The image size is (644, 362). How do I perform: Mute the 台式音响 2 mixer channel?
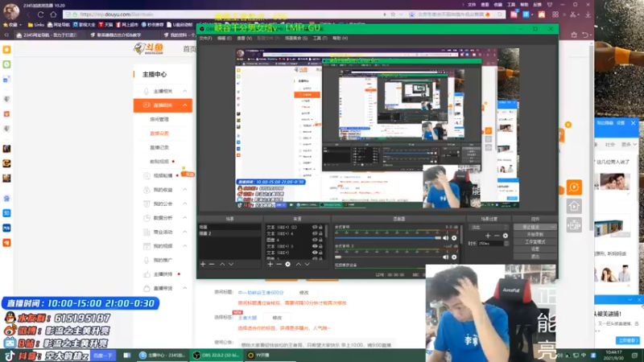[446, 257]
